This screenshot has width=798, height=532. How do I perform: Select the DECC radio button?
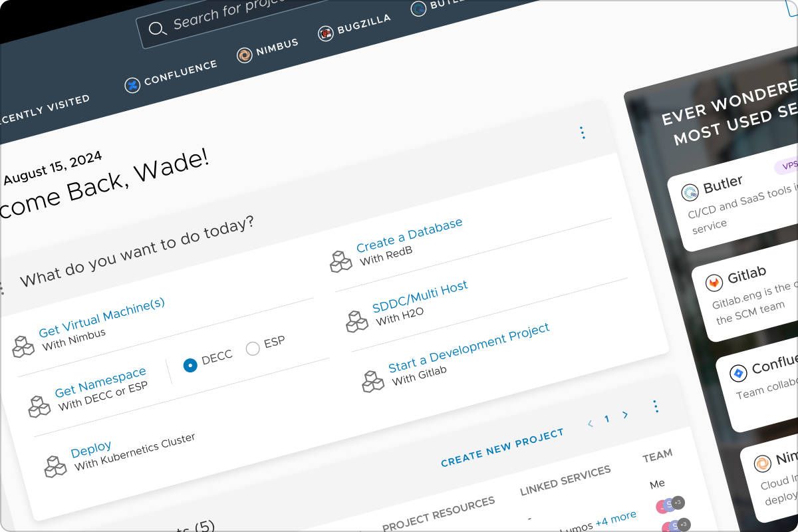tap(190, 364)
